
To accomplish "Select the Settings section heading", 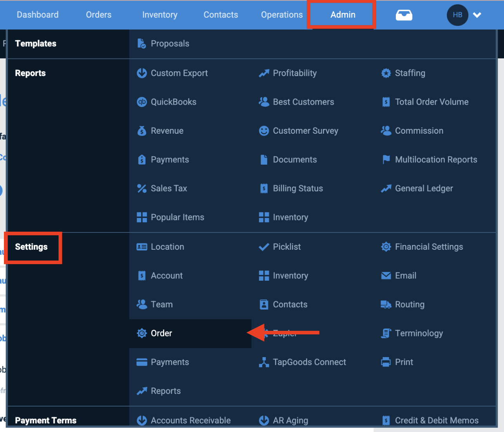I will 31,247.
